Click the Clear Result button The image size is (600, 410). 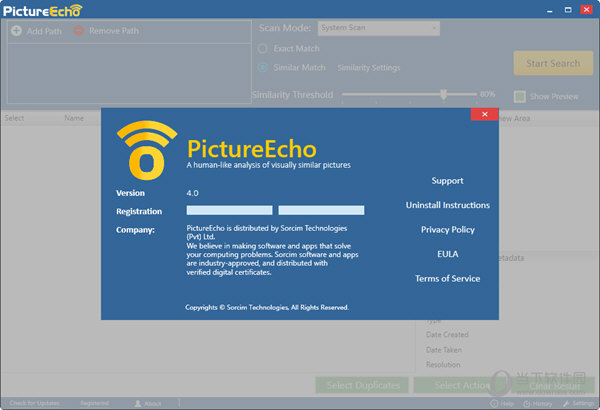click(x=554, y=385)
